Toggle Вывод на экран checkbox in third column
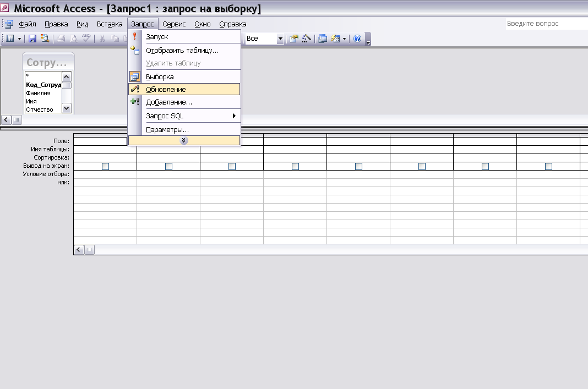588x389 pixels. 232,166
